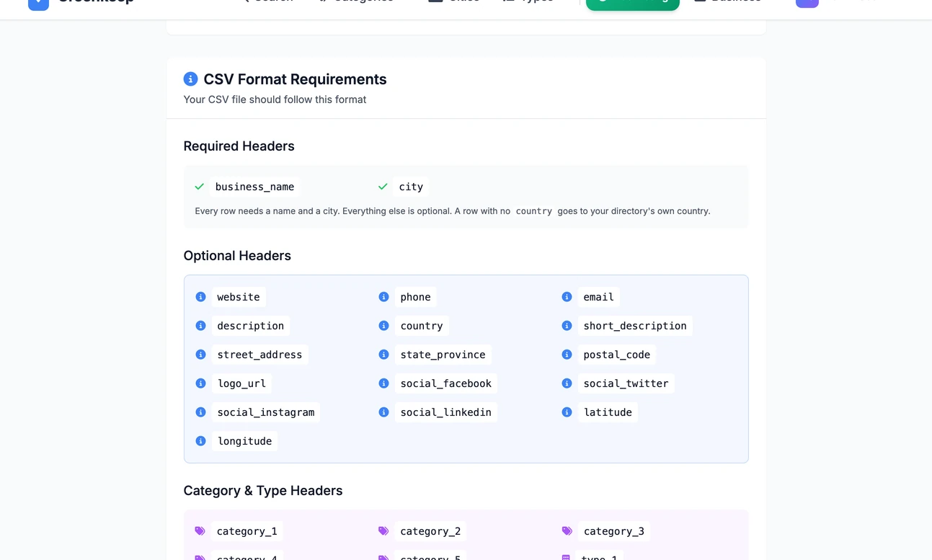Click the Optional Headers heading
Image resolution: width=932 pixels, height=560 pixels.
coord(237,256)
